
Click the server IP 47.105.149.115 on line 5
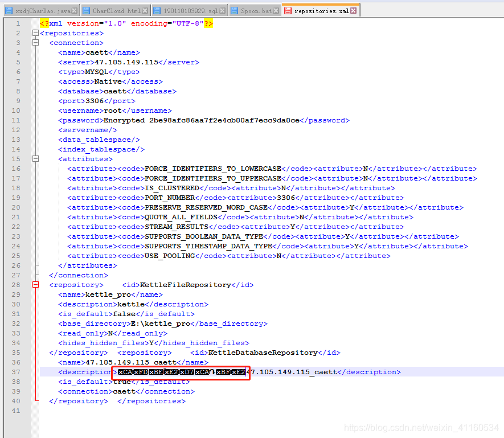pyautogui.click(x=126, y=62)
